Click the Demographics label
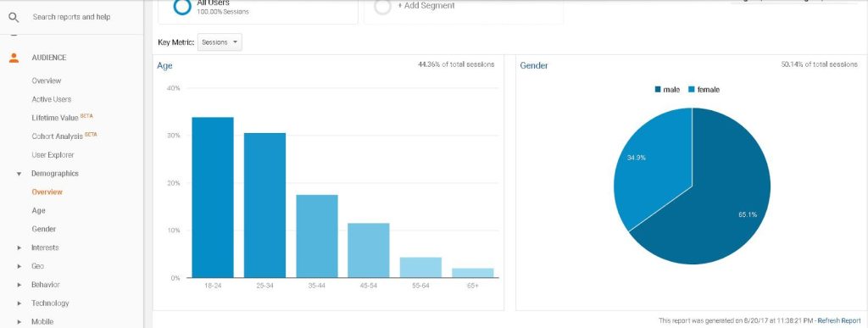Screen dimensions: 868x328 [x=55, y=174]
